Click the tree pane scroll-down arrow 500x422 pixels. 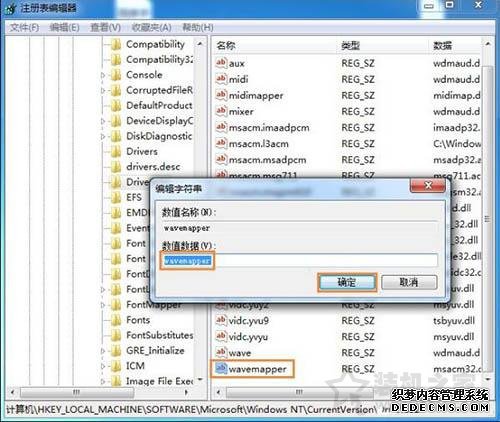[200, 380]
